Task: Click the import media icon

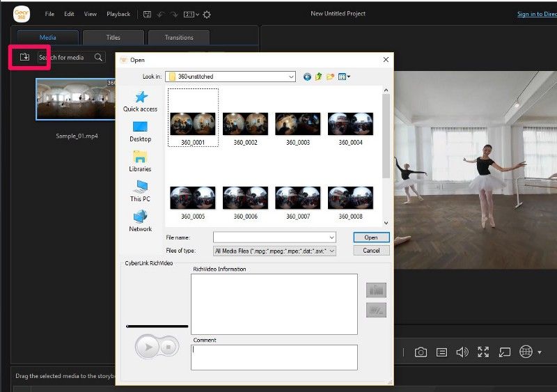Action: [24, 57]
